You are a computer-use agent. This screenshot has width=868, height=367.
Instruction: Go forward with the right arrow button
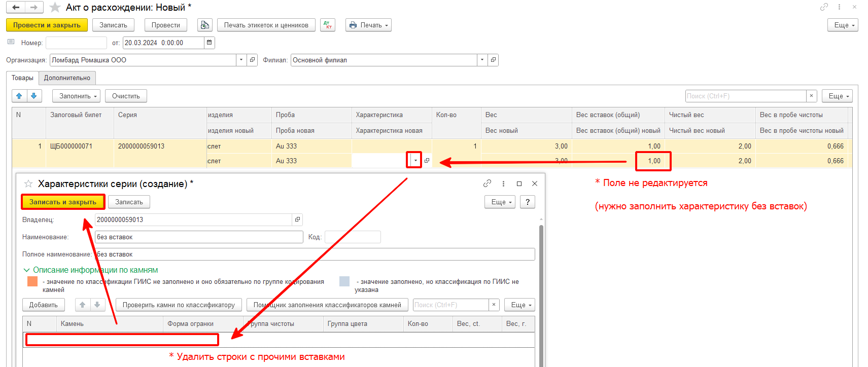[34, 8]
